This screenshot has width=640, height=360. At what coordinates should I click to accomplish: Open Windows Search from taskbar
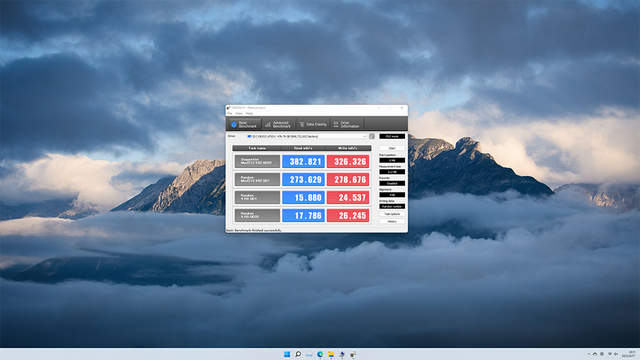[298, 354]
